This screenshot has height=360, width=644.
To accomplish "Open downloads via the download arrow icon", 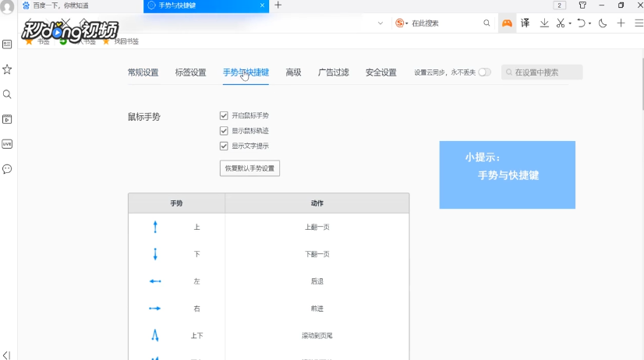I will 544,23.
